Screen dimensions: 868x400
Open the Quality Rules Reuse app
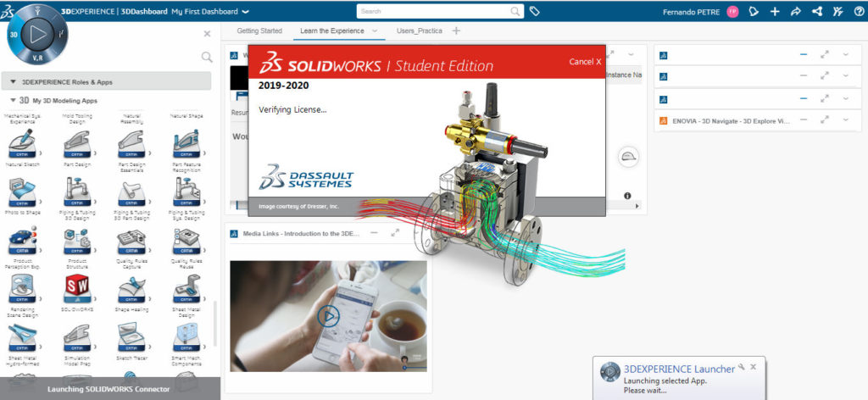tap(186, 240)
